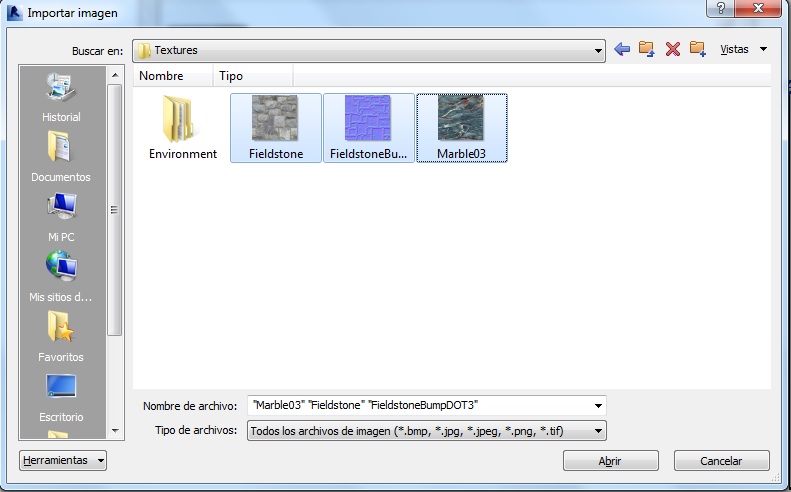The width and height of the screenshot is (791, 492).
Task: Open Historial in the places sidebar
Action: click(x=61, y=98)
